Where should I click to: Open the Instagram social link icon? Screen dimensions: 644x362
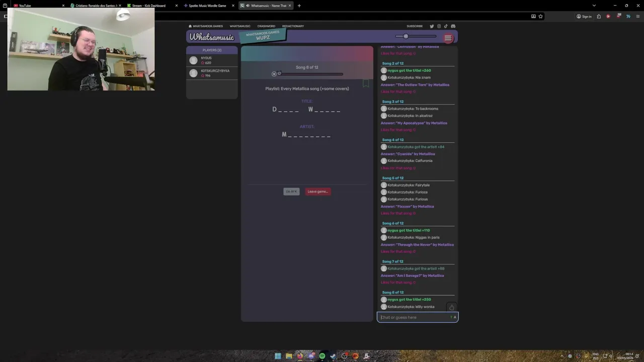point(439,26)
